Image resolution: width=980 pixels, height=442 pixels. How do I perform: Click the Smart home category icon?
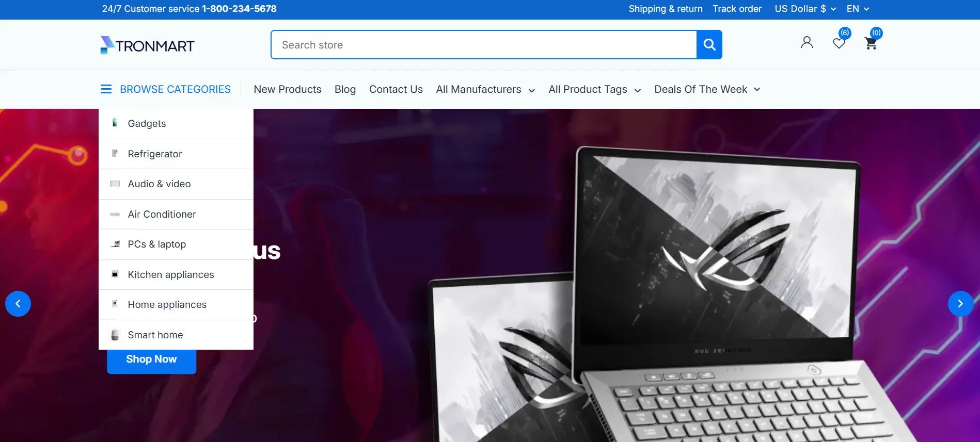tap(115, 335)
